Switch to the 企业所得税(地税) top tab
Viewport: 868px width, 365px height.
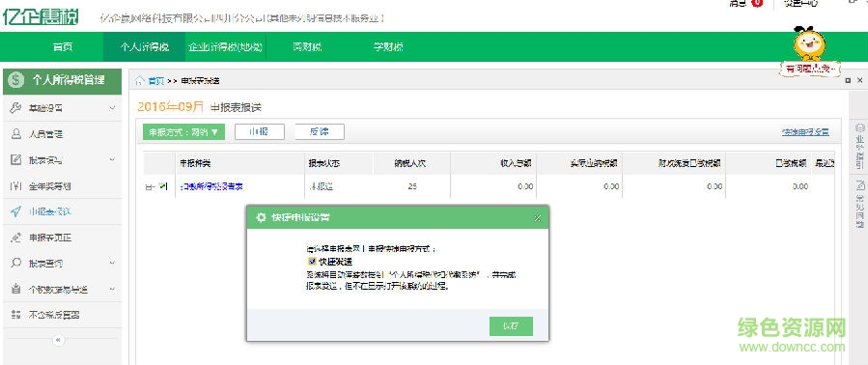click(225, 47)
